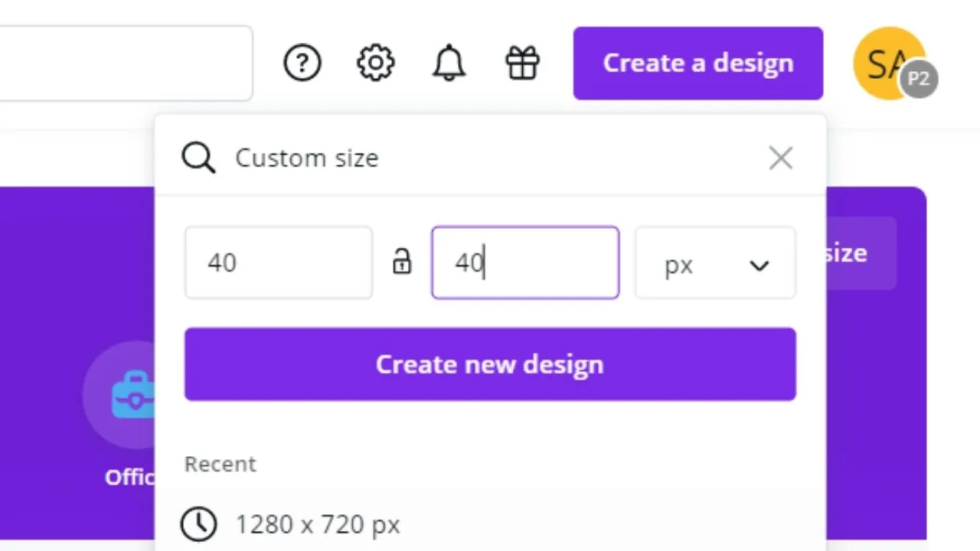The width and height of the screenshot is (980, 551).
Task: Click the chevron arrow in units selector
Action: 759,266
